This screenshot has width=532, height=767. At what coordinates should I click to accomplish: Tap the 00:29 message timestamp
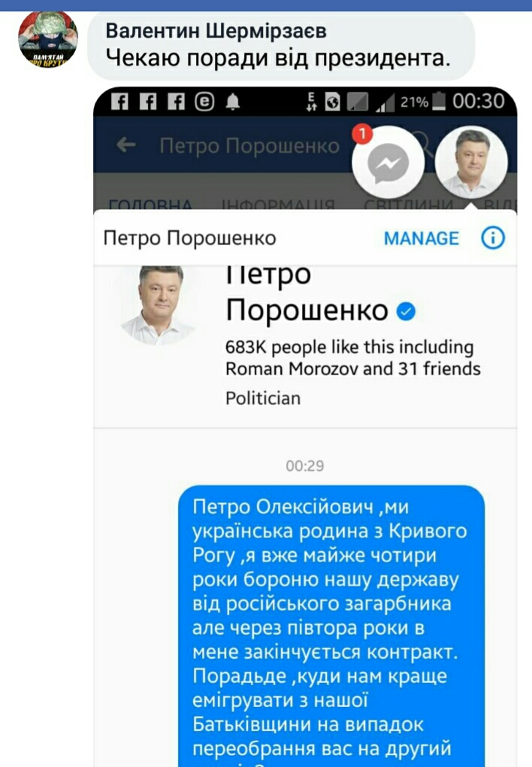(x=304, y=465)
